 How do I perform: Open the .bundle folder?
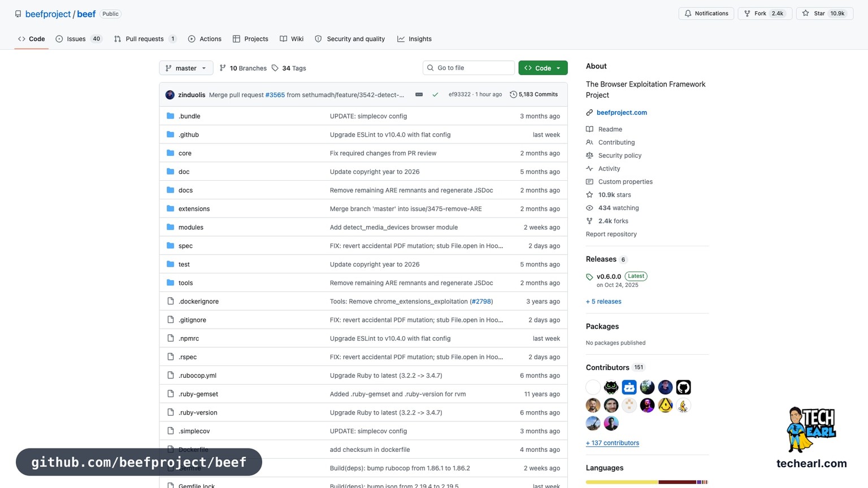point(189,116)
